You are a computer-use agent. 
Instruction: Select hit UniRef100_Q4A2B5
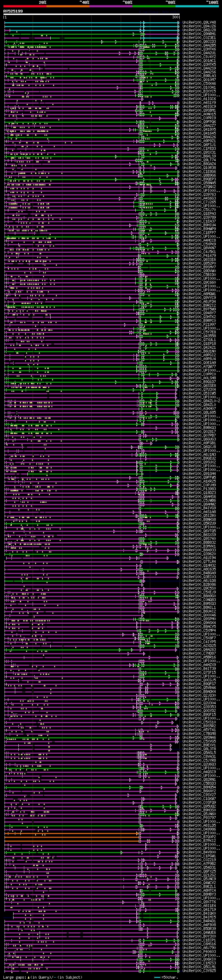pyautogui.click(x=199, y=45)
